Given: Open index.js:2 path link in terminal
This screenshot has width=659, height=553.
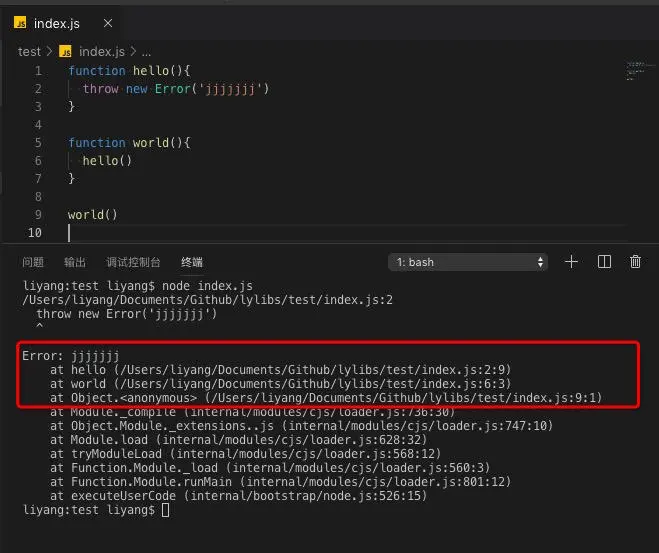Looking at the screenshot, I should click(207, 300).
